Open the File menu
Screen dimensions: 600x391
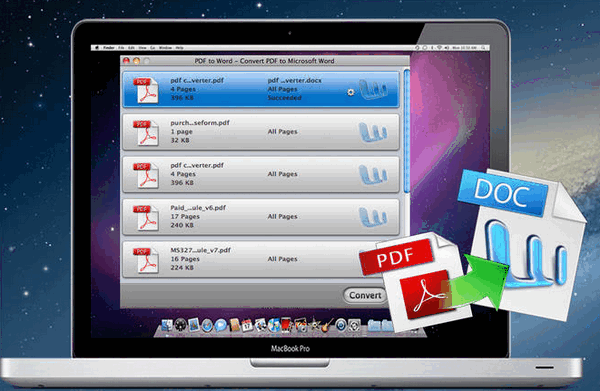coord(121,48)
